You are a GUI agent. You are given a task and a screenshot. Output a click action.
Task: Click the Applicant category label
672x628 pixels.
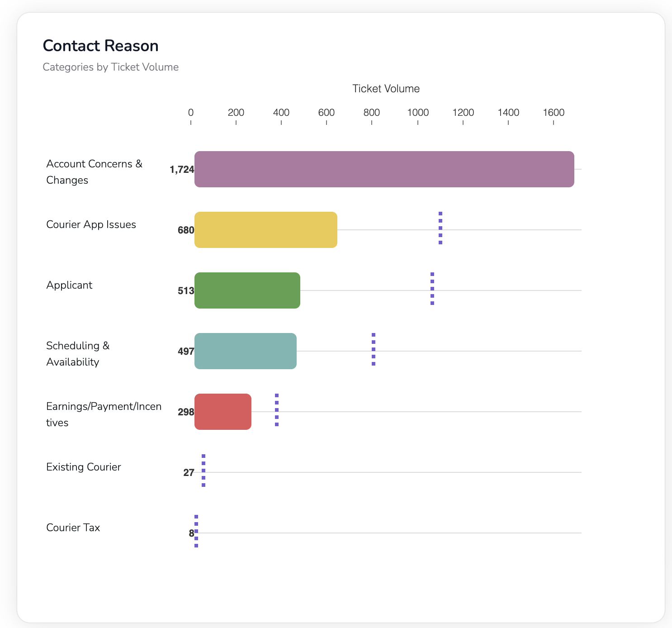click(x=69, y=285)
